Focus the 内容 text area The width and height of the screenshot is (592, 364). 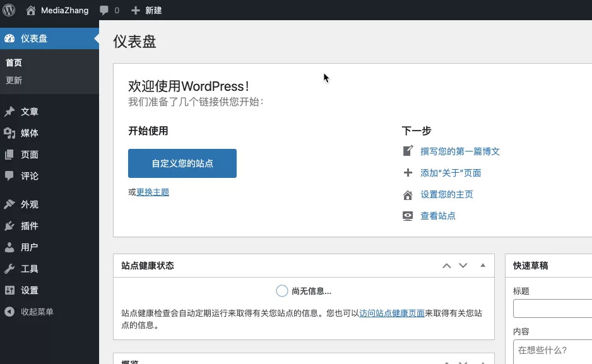coord(553,352)
